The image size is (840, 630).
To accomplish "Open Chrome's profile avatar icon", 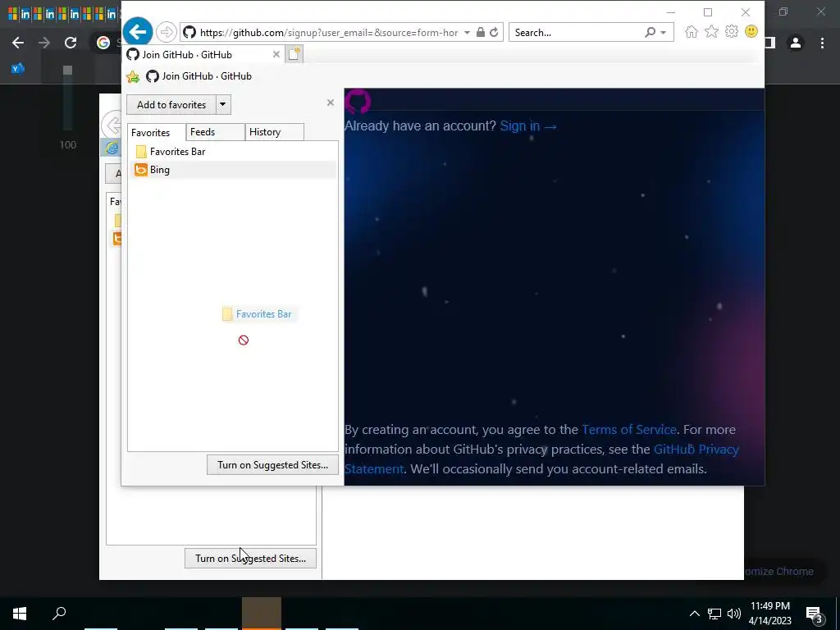I will (796, 43).
